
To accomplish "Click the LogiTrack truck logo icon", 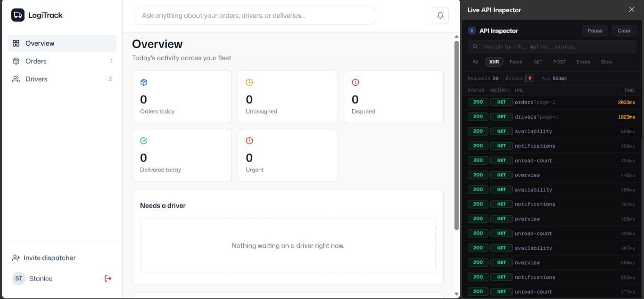I will tap(18, 15).
